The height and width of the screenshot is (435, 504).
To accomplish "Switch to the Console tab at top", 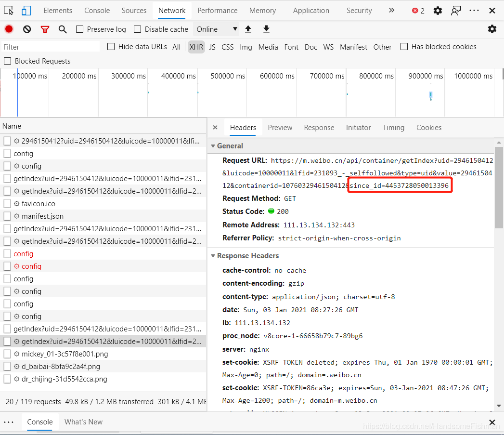I will (97, 11).
